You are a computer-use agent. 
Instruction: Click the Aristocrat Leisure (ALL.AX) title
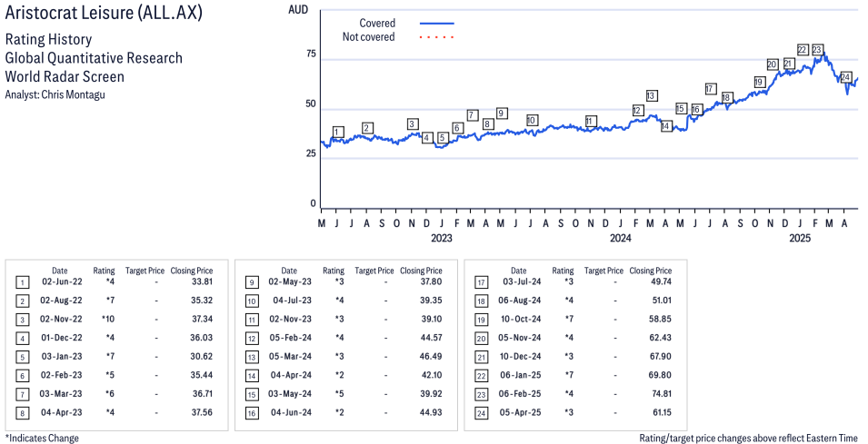pos(104,12)
